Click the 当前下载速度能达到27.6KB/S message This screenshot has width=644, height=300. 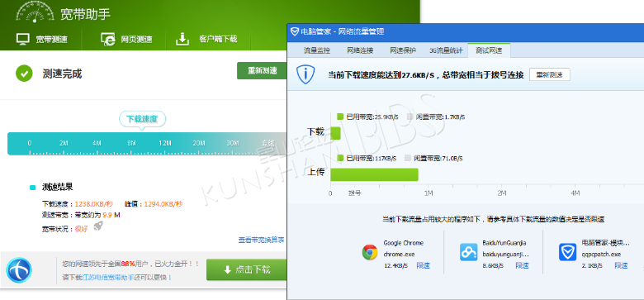(426, 75)
